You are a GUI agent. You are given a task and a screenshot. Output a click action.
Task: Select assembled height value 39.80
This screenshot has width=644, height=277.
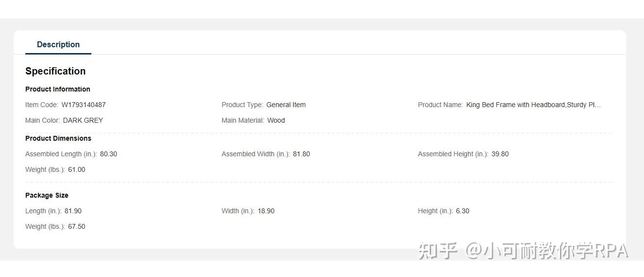[500, 154]
